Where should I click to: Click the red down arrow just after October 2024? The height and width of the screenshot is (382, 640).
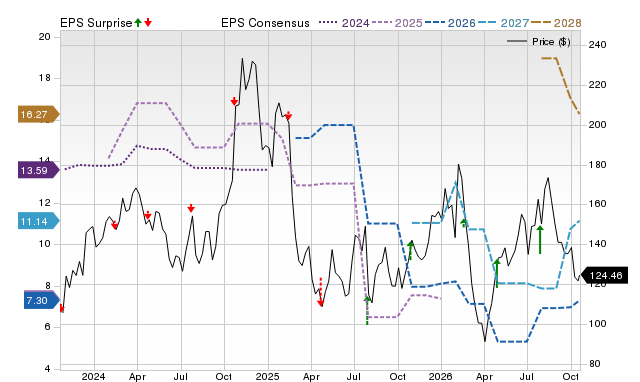coord(234,101)
